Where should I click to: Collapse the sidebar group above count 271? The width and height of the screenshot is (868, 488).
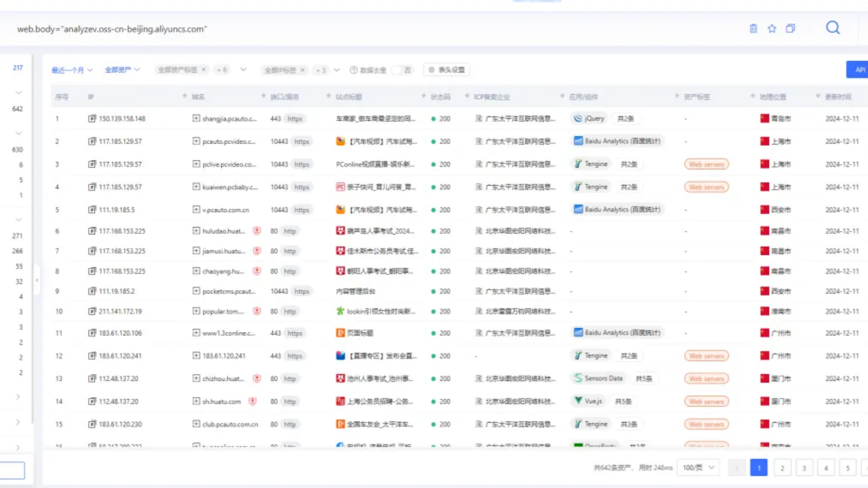point(18,220)
